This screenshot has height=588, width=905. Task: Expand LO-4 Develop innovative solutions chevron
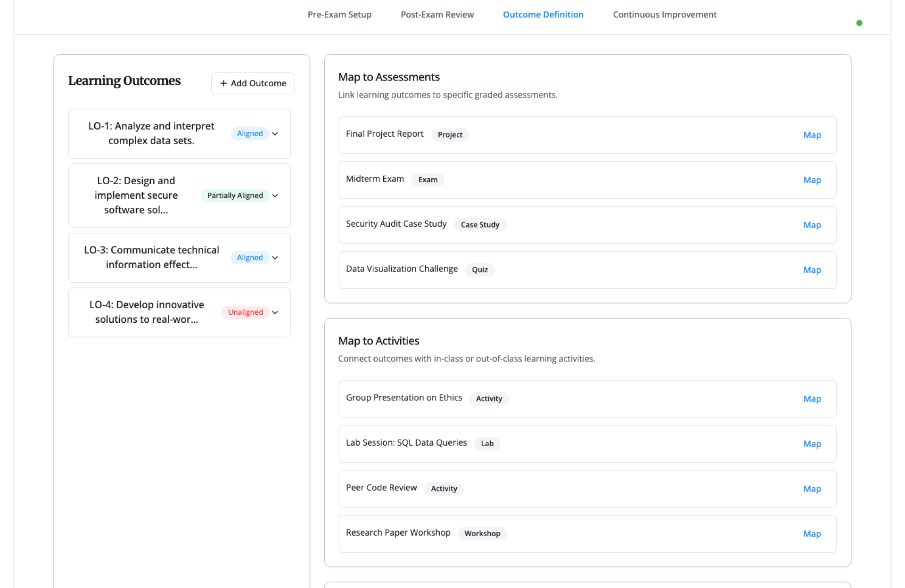275,312
